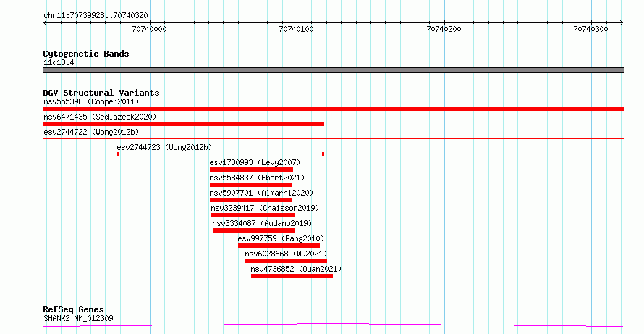Viewport: 644px width, 334px height.
Task: Select the red bar under nsv3239417
Action: click(253, 215)
